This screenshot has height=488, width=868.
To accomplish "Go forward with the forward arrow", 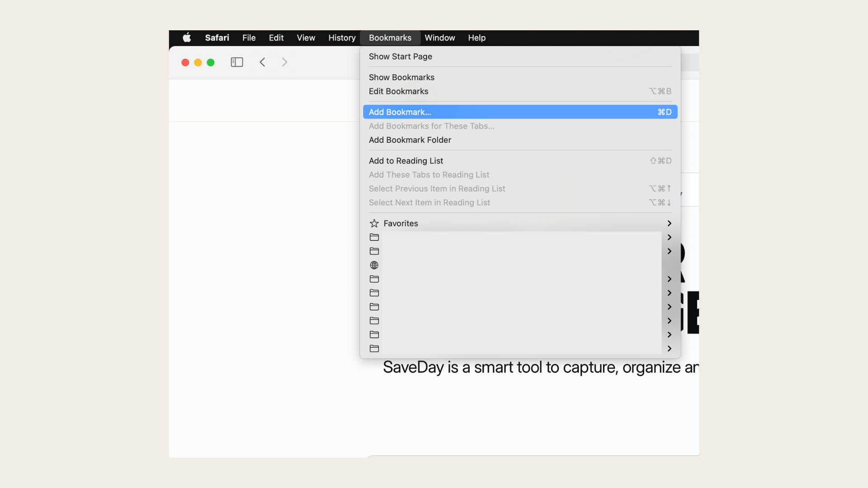I will coord(284,62).
